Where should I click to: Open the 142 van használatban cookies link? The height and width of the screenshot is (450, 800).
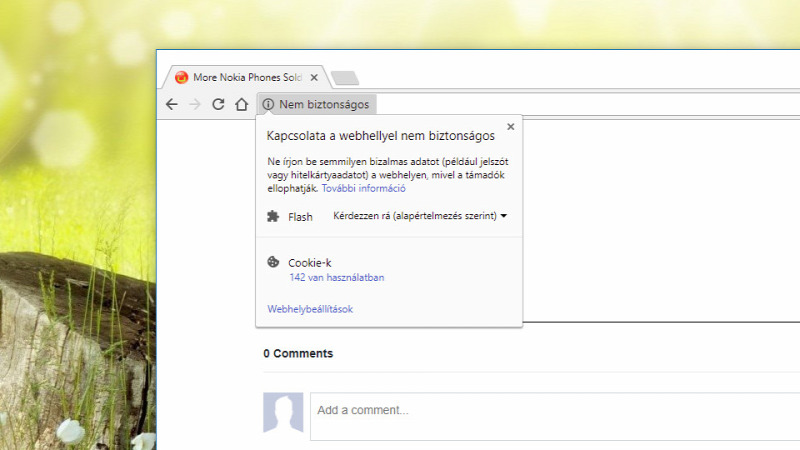[x=337, y=278]
